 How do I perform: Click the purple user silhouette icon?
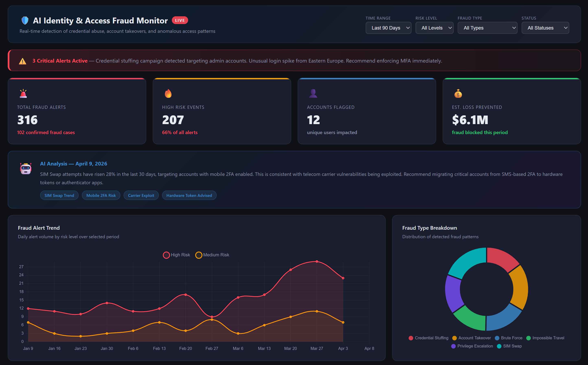pyautogui.click(x=313, y=93)
